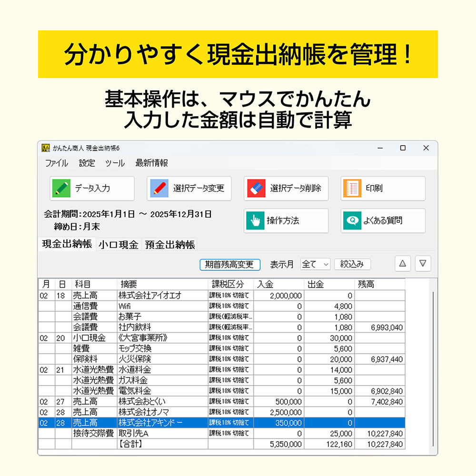Switch to the 現金出納帳 tab
476x476 pixels.
tap(67, 244)
